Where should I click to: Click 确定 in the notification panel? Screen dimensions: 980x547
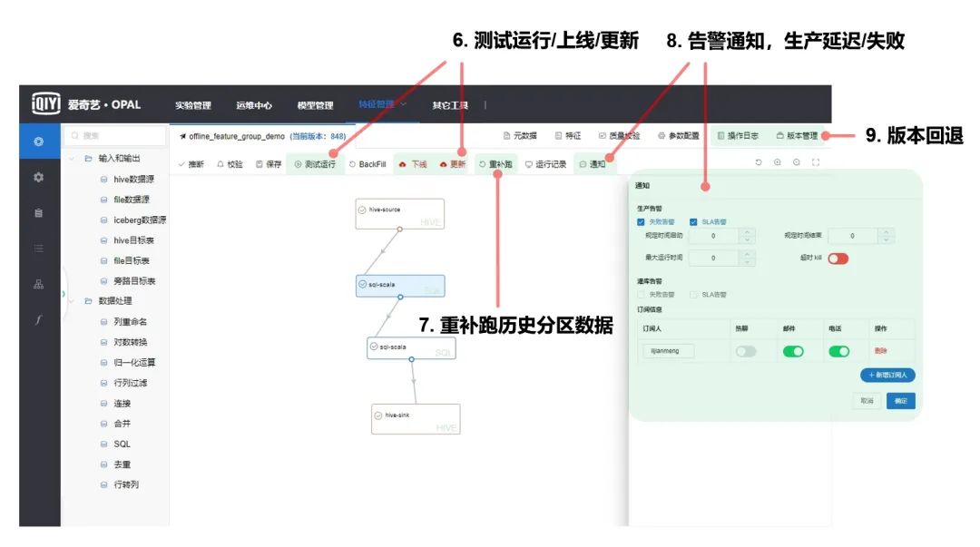901,401
